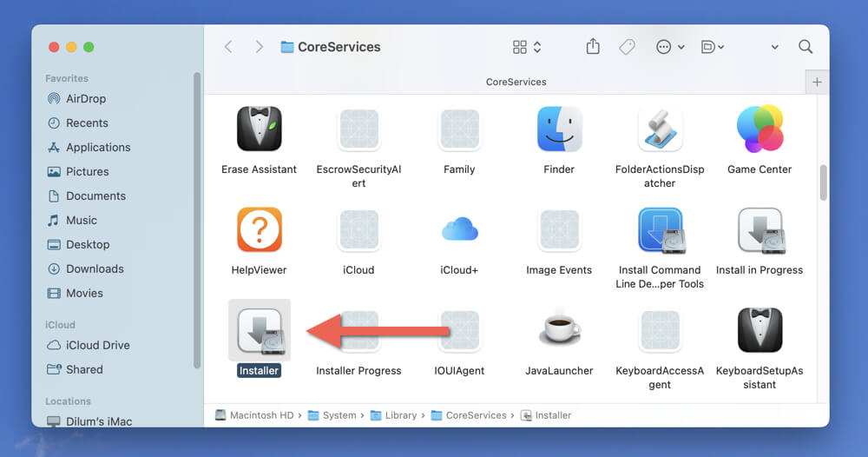Select the Finder app icon
Screen dimensions: 868x457
[x=559, y=129]
